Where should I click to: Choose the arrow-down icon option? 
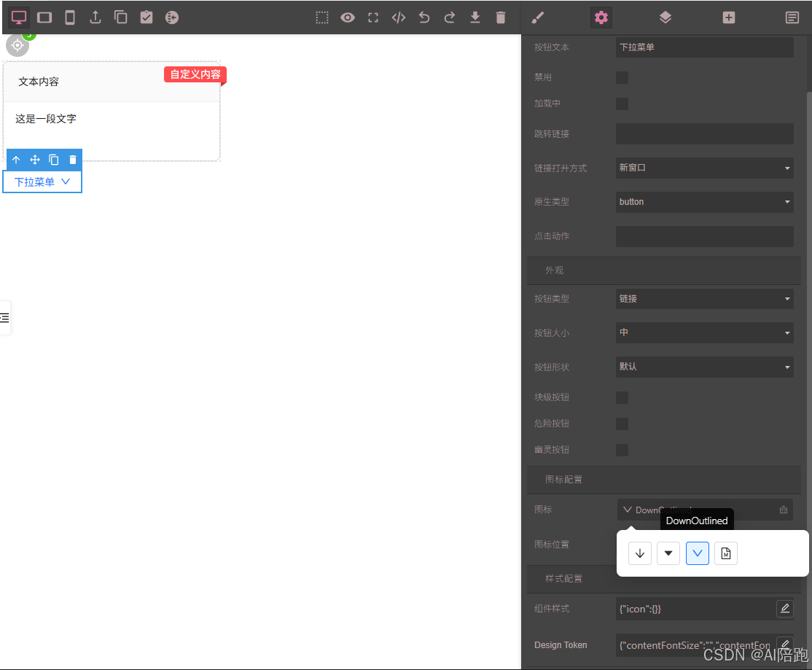coord(640,553)
